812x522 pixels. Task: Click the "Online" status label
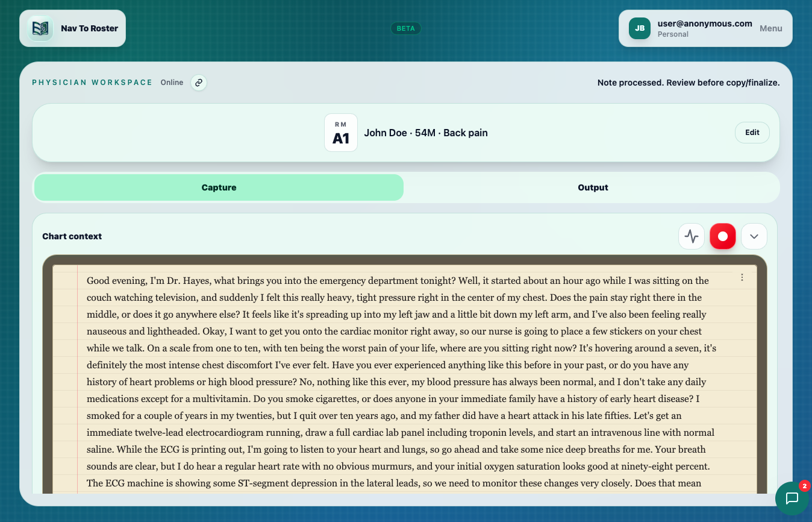point(172,83)
